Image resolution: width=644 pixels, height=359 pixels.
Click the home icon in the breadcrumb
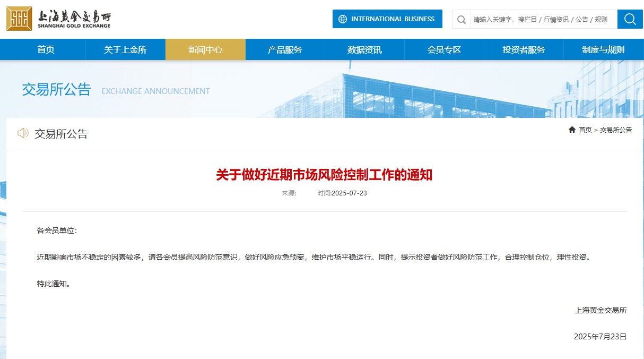tap(572, 130)
